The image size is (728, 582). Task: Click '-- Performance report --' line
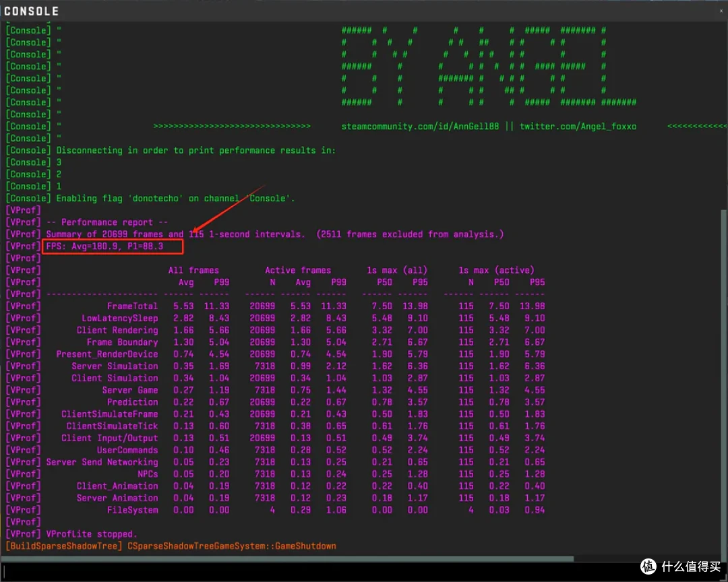coord(107,222)
